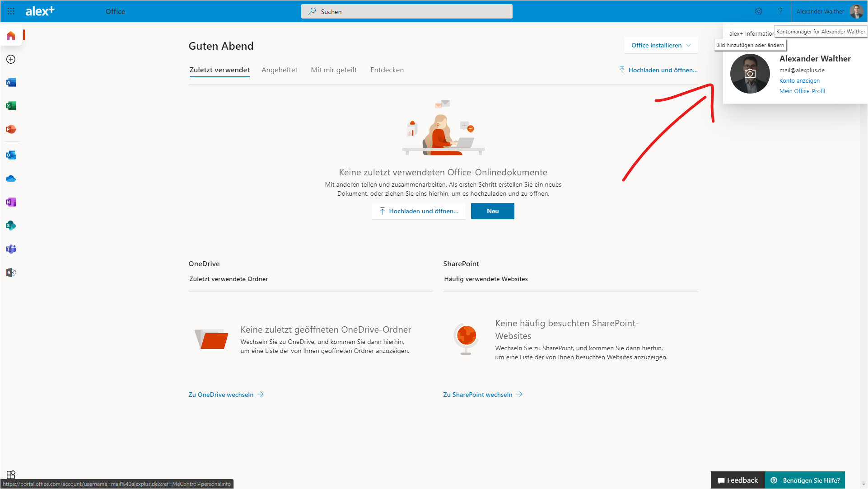Viewport: 868px width, 489px height.
Task: Click the OneDrive section heading
Action: coord(204,264)
